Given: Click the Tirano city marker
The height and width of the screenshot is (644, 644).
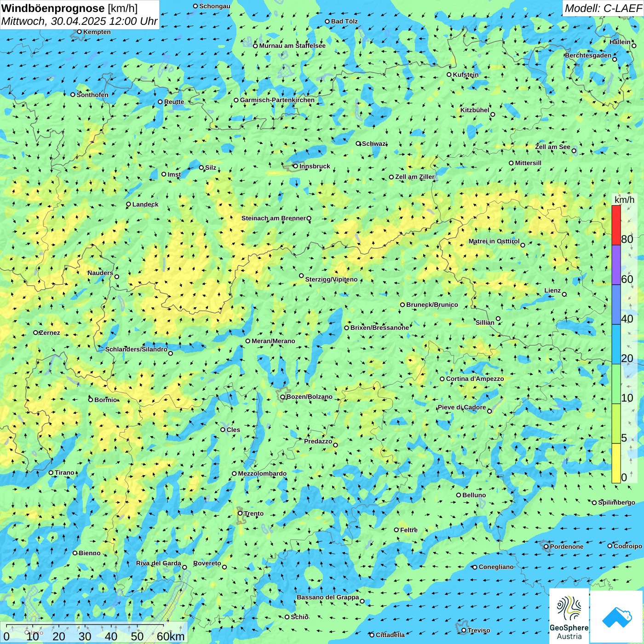Looking at the screenshot, I should [51, 472].
